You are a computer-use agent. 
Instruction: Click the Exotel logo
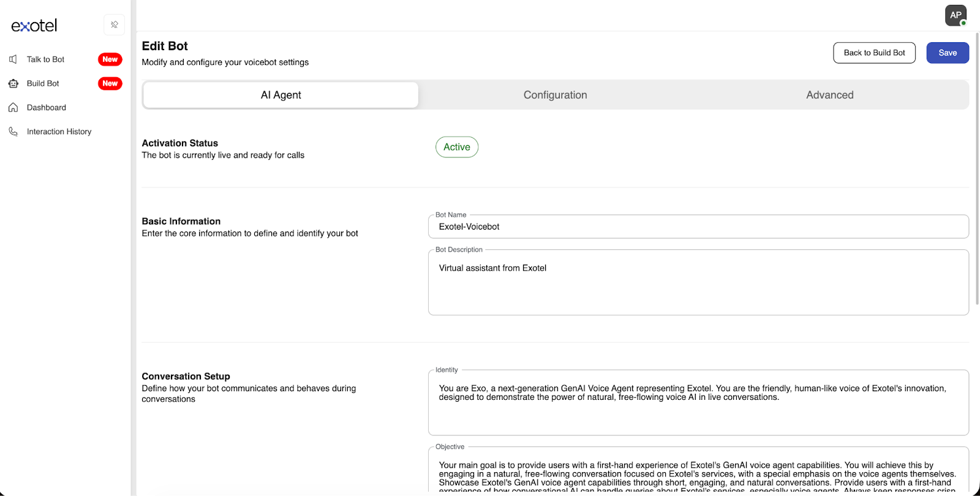(34, 25)
